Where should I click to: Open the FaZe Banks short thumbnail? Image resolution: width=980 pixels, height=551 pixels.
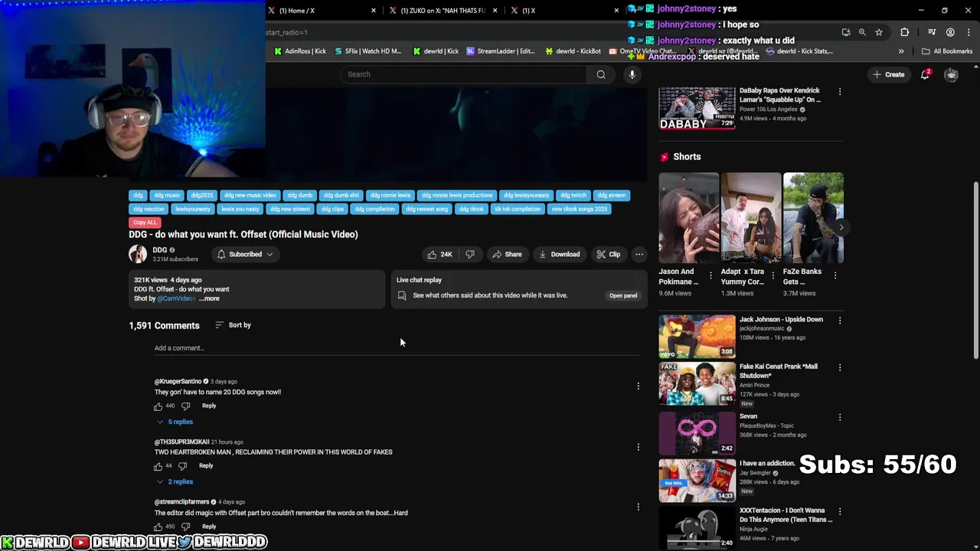(x=813, y=218)
